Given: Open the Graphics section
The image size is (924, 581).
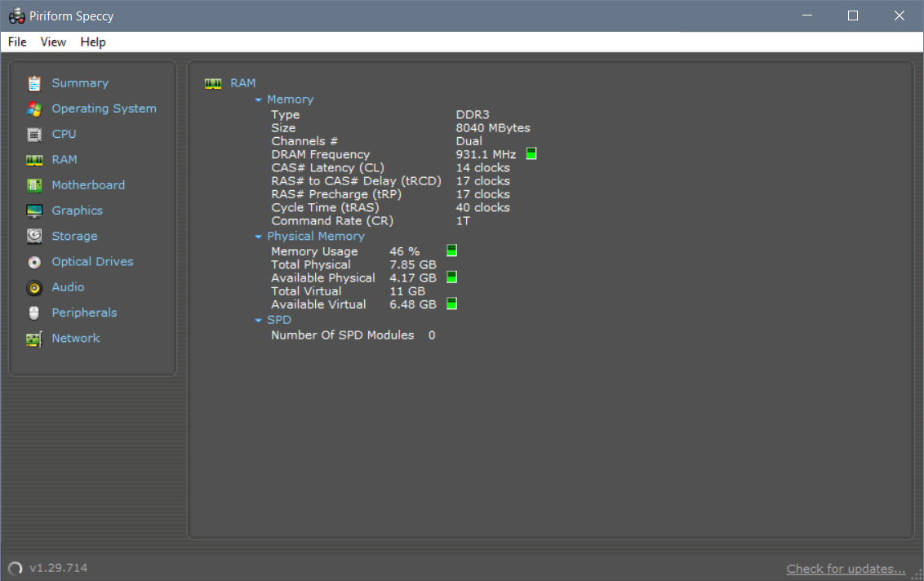Looking at the screenshot, I should pos(78,211).
